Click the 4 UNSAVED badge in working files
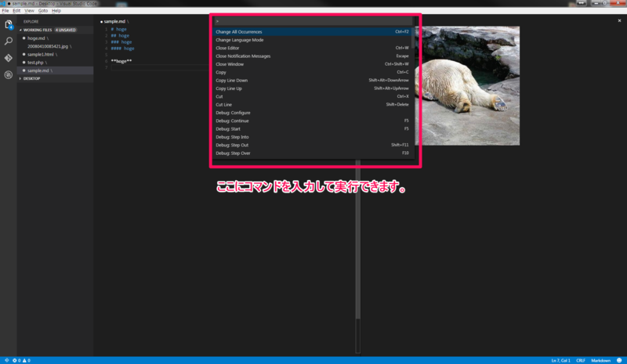The width and height of the screenshot is (627, 364). click(66, 30)
